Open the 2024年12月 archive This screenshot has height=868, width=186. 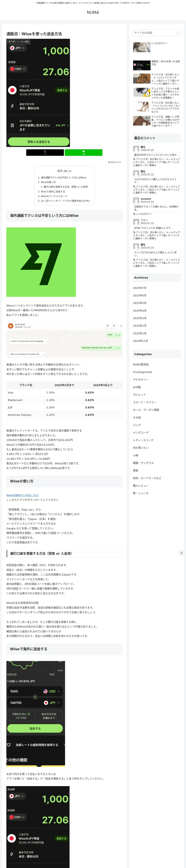140,341
